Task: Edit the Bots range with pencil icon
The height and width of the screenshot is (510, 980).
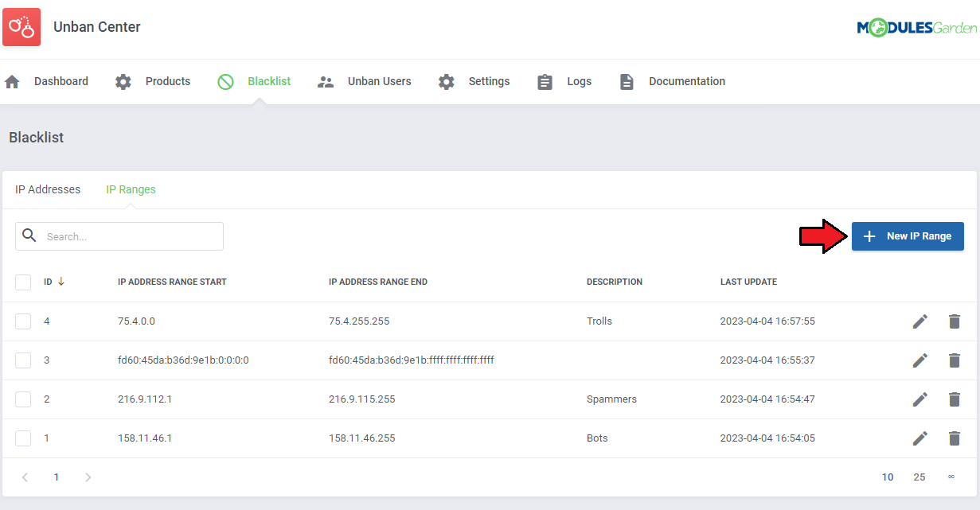Action: pos(920,438)
